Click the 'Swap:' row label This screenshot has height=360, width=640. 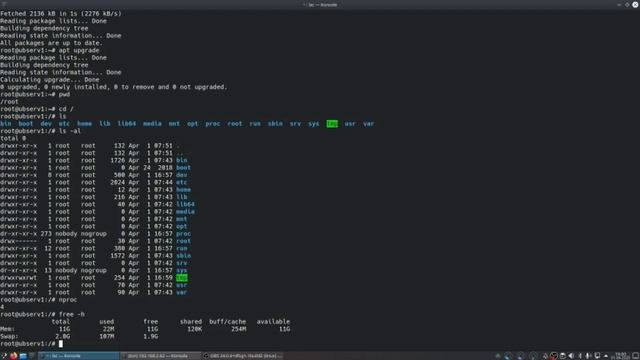pos(9,336)
